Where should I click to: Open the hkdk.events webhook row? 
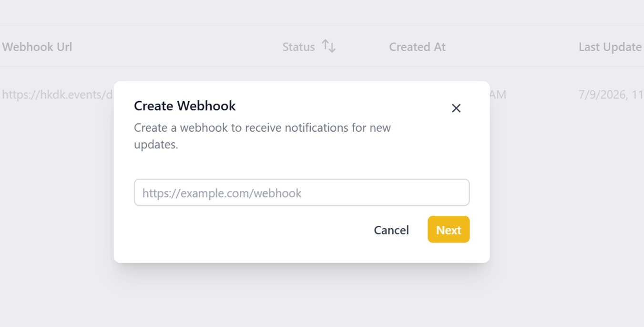click(57, 95)
